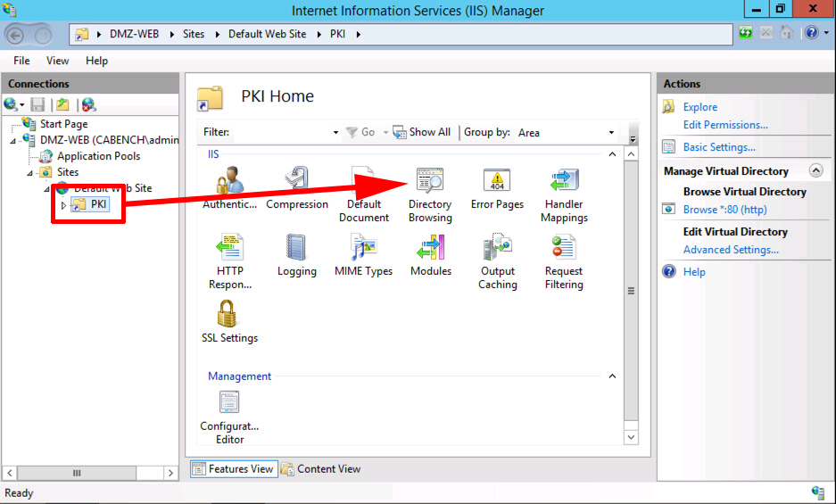Click the Refresh page icon near address bar

(745, 33)
